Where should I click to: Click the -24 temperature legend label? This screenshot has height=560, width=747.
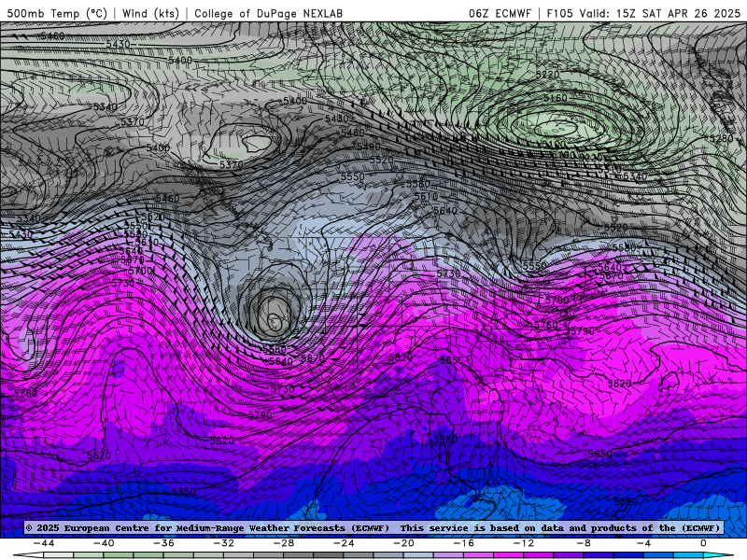click(344, 543)
